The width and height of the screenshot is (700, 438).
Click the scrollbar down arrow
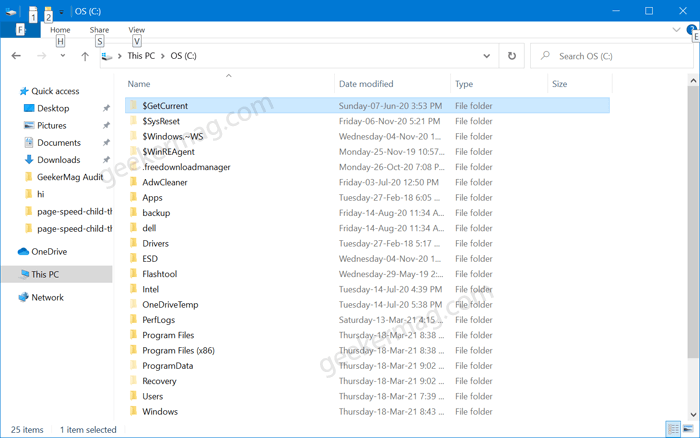[x=693, y=414]
